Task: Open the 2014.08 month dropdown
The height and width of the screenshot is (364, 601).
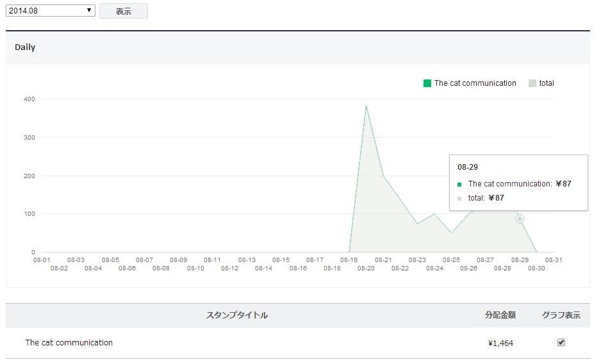Action: click(51, 10)
